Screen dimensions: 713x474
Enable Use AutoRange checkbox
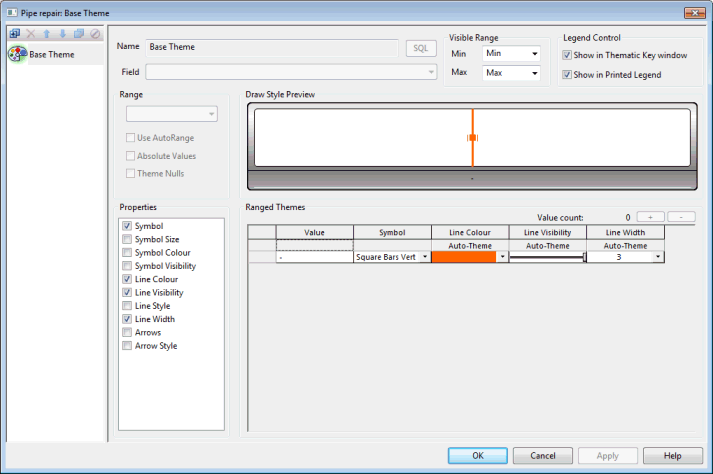coord(131,137)
